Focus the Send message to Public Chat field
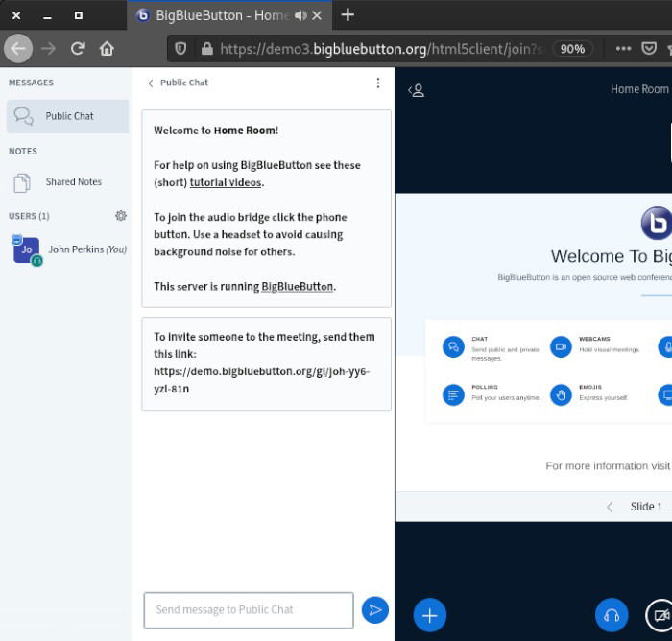This screenshot has height=641, width=672. pos(249,610)
